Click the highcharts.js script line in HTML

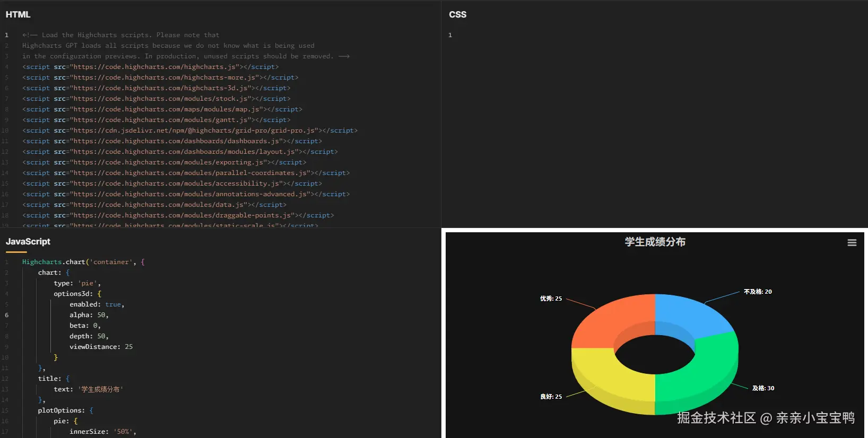pos(150,67)
